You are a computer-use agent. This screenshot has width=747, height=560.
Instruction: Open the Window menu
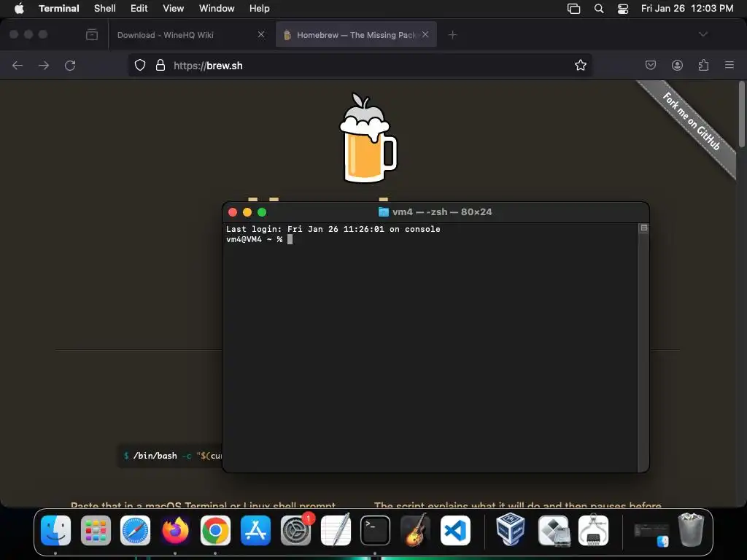[216, 8]
